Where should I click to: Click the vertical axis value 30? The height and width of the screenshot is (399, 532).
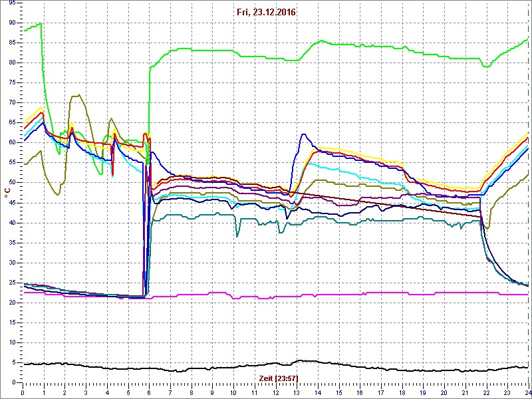point(12,263)
